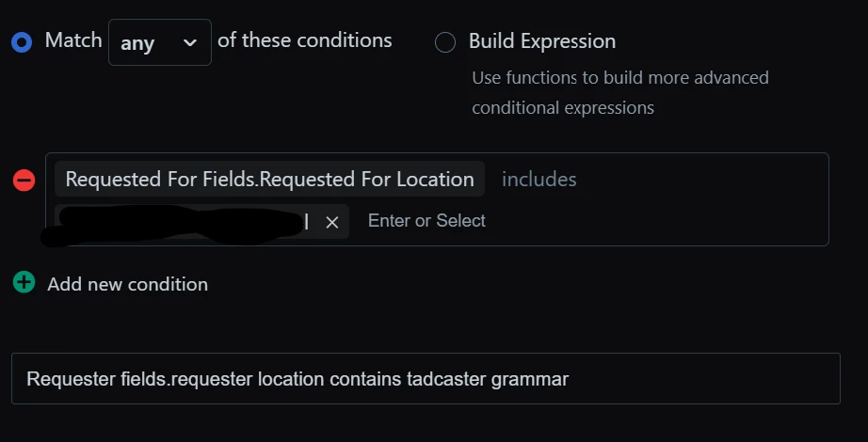Open the Requested For Location field chip

269,179
